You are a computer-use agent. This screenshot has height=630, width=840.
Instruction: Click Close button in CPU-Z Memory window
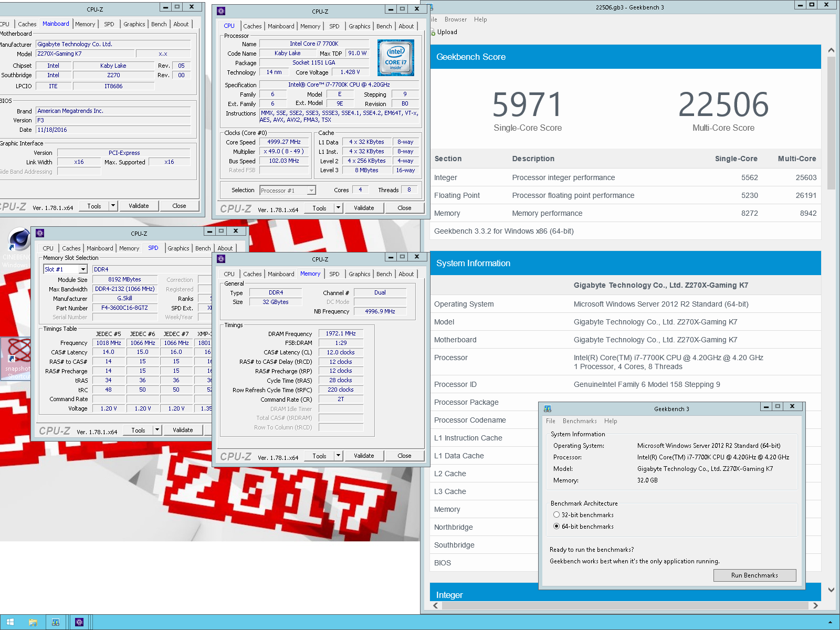pos(404,456)
